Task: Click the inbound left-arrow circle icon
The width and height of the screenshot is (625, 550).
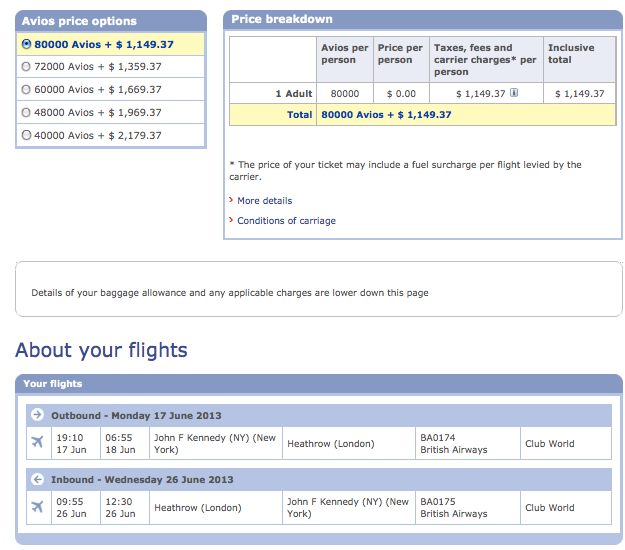Action: pyautogui.click(x=37, y=479)
